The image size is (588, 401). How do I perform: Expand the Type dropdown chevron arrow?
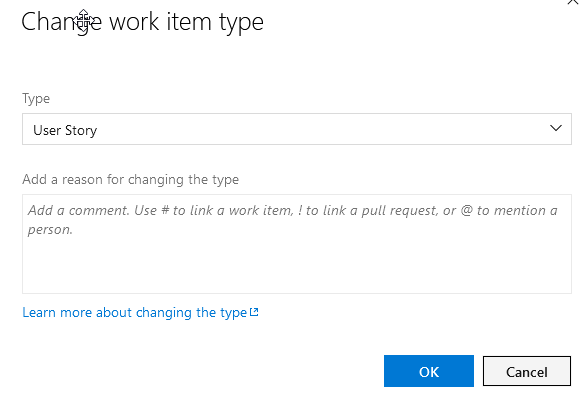click(555, 128)
